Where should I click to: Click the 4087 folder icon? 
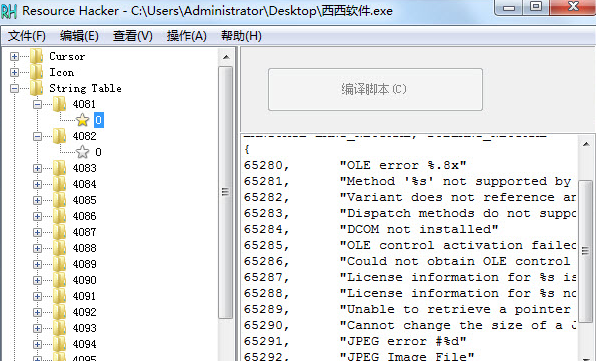point(59,232)
